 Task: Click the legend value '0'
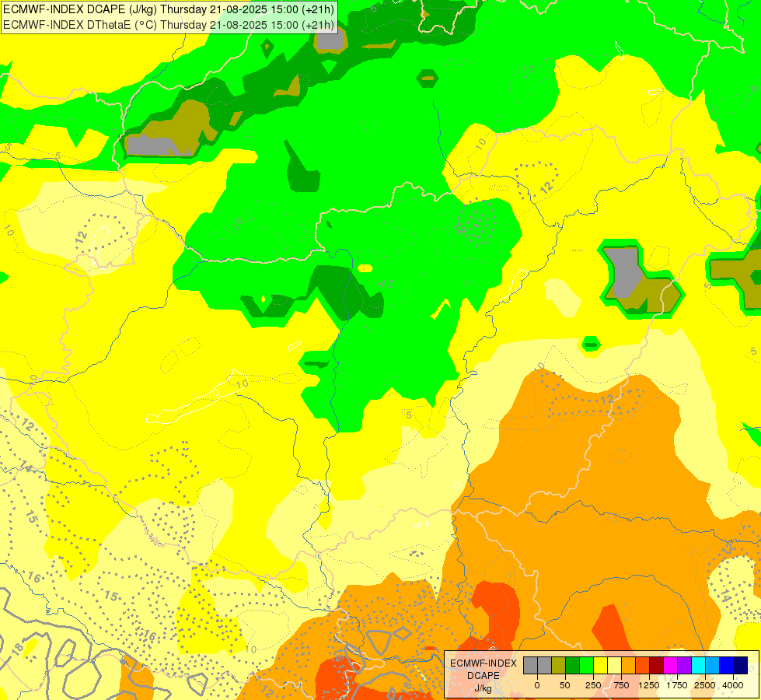(537, 685)
